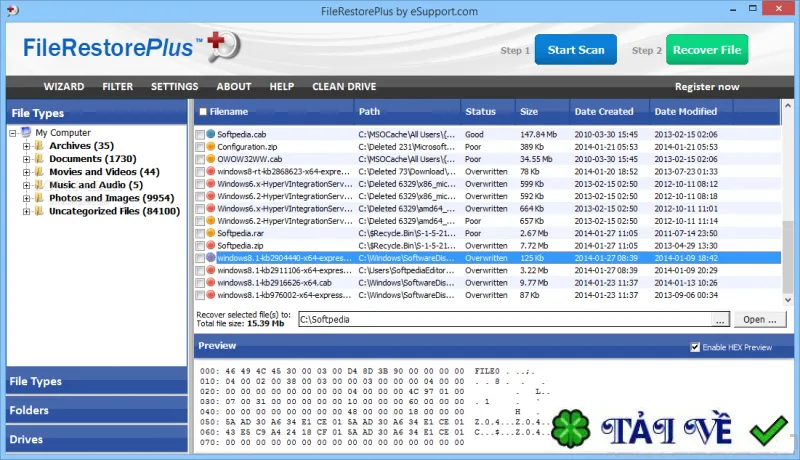Image resolution: width=800 pixels, height=460 pixels.
Task: Click the file list vertical scrollbar down arrow
Action: (x=788, y=300)
